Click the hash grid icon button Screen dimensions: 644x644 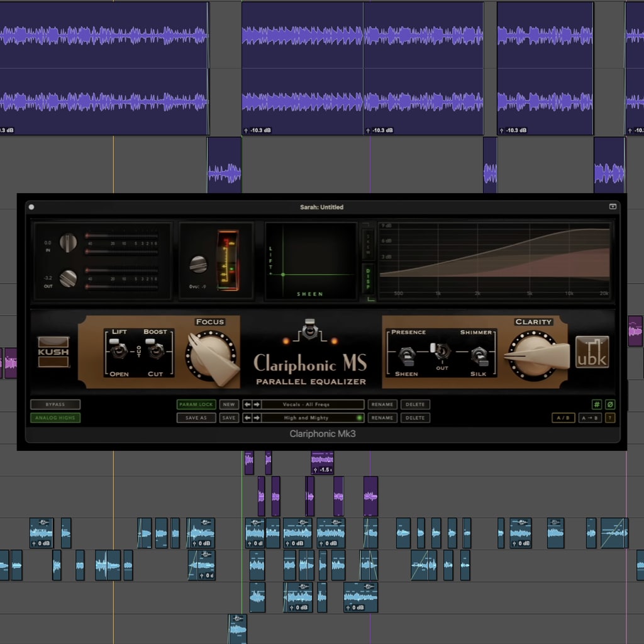[596, 404]
